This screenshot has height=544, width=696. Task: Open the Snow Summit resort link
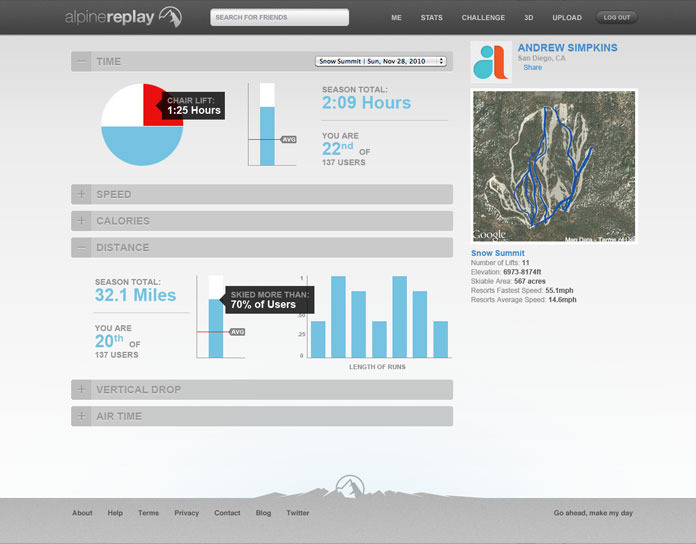point(498,253)
